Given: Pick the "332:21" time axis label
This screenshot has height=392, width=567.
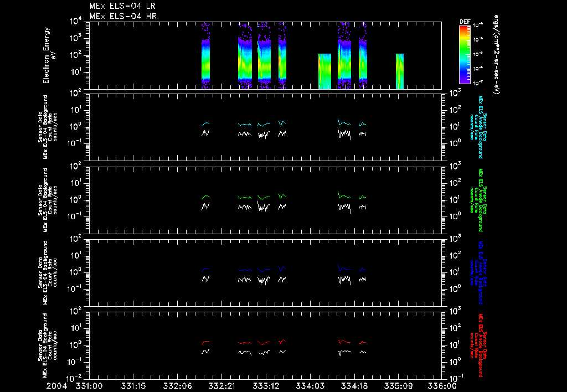Looking at the screenshot, I should tap(221, 386).
